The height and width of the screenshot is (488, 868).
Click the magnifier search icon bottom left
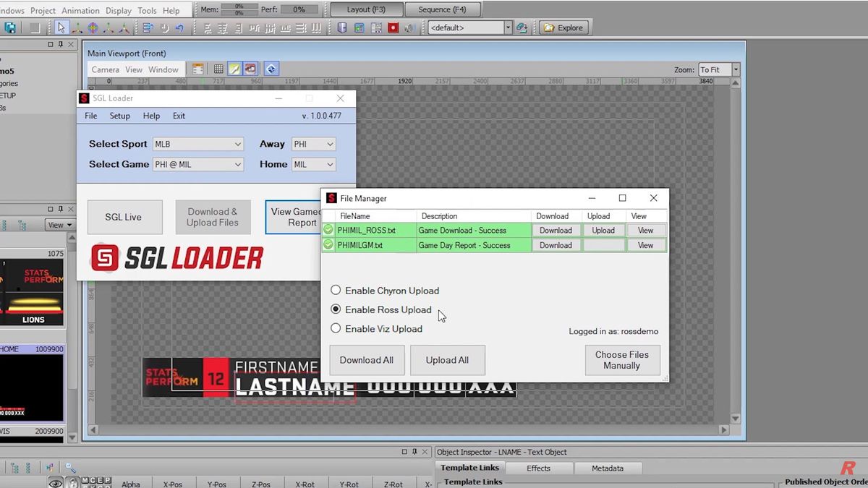[x=69, y=468]
